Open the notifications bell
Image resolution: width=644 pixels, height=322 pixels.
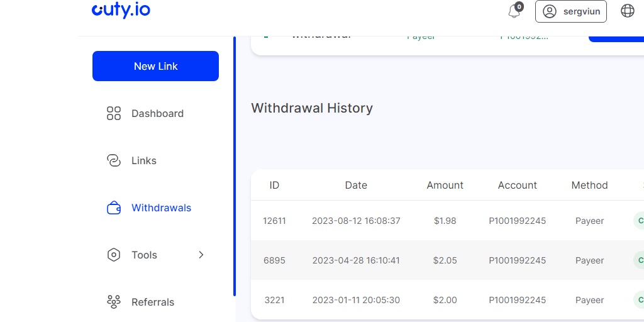click(x=514, y=11)
